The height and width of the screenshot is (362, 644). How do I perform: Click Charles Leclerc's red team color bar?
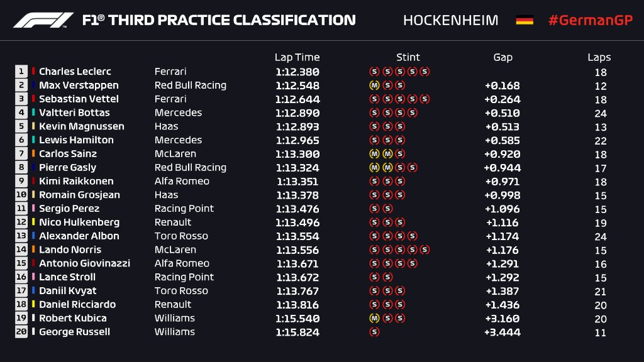[33, 72]
